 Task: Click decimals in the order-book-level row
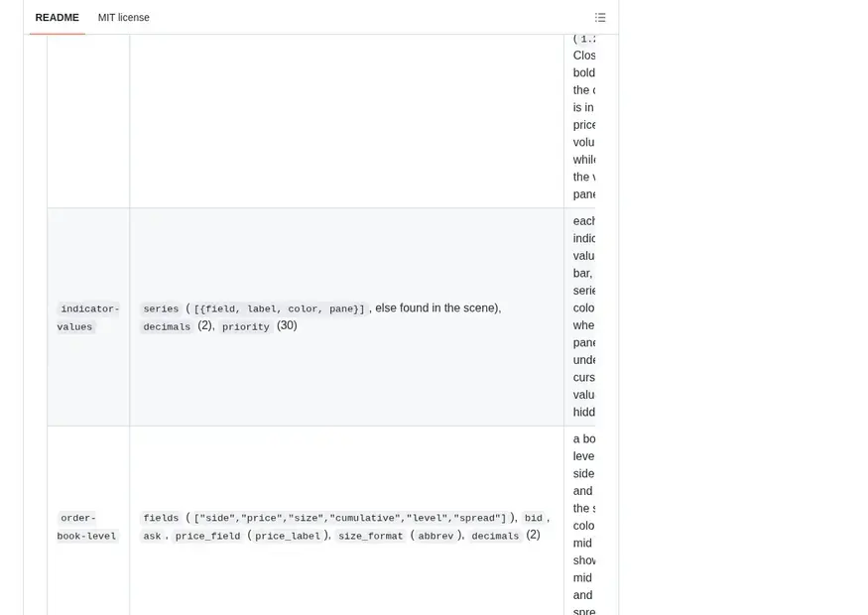click(x=495, y=536)
